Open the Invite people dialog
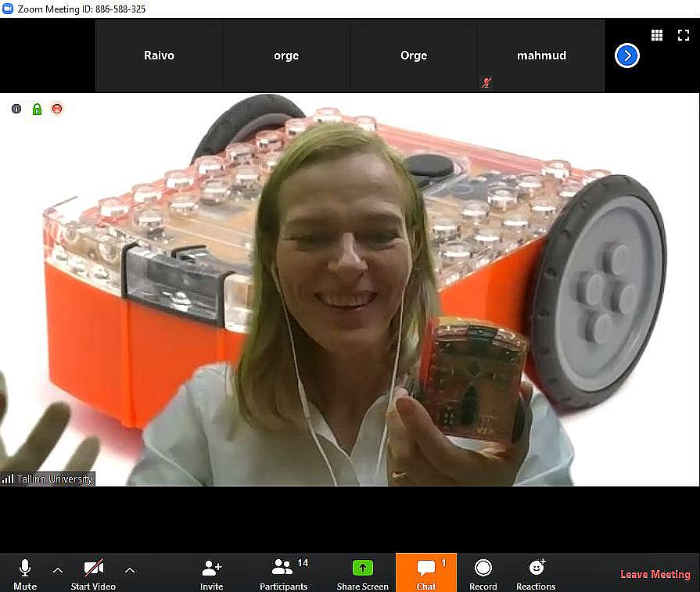 (211, 572)
